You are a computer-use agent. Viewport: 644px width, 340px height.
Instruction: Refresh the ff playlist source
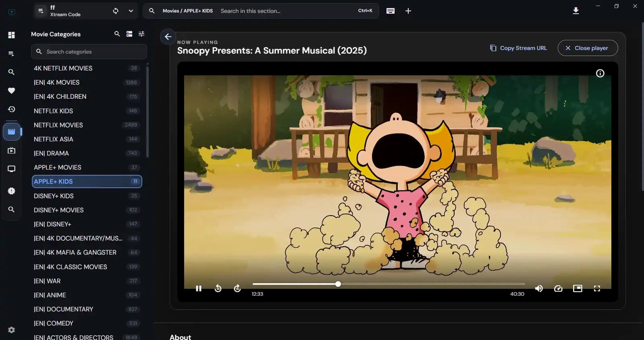(116, 11)
